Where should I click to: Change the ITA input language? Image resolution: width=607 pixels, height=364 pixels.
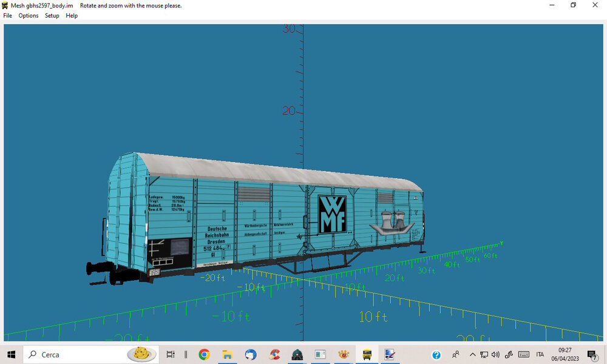point(540,354)
